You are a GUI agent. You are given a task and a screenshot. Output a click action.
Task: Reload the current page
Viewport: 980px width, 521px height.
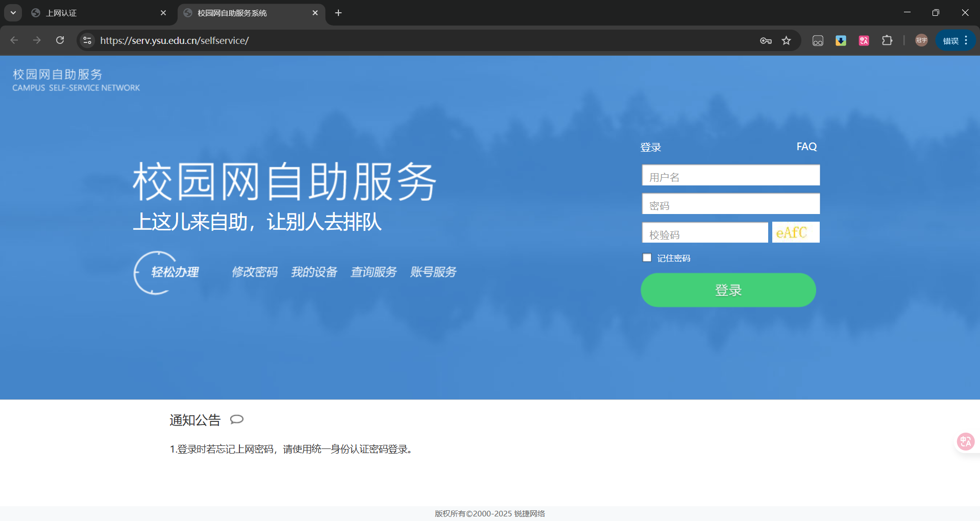(x=60, y=40)
